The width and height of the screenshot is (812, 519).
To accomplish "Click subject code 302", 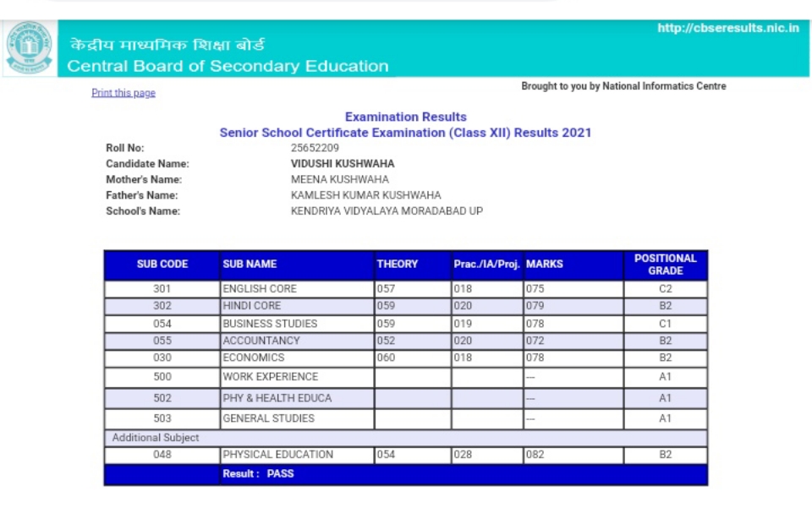I will coord(162,306).
